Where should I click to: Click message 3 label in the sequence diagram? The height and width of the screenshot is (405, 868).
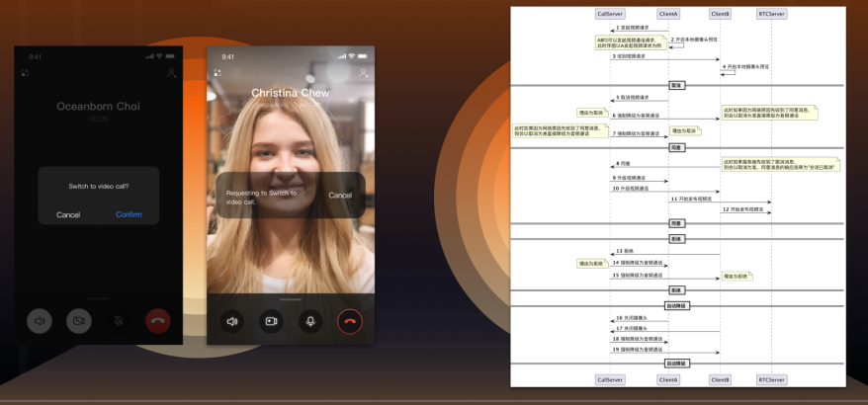(629, 56)
